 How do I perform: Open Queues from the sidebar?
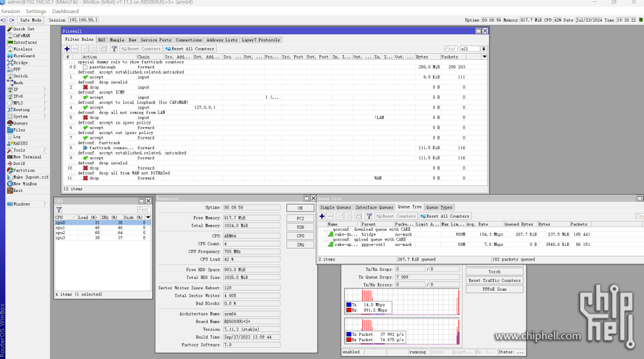click(x=20, y=123)
